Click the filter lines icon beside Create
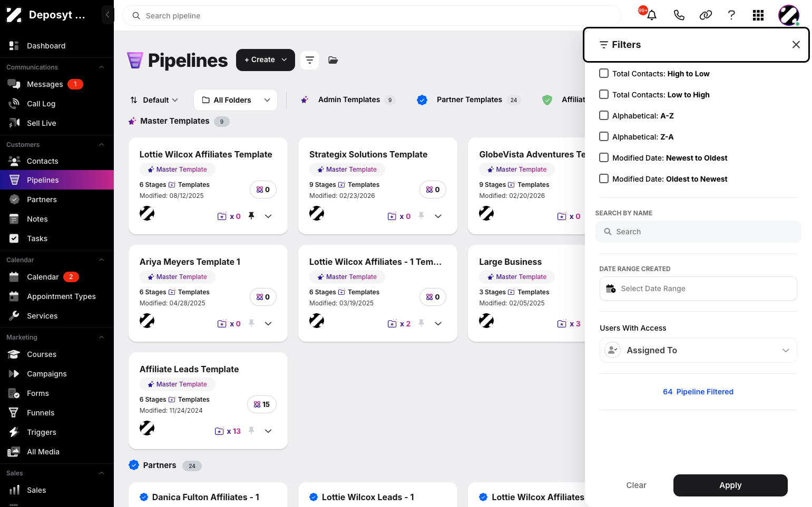Image resolution: width=812 pixels, height=507 pixels. click(x=310, y=60)
